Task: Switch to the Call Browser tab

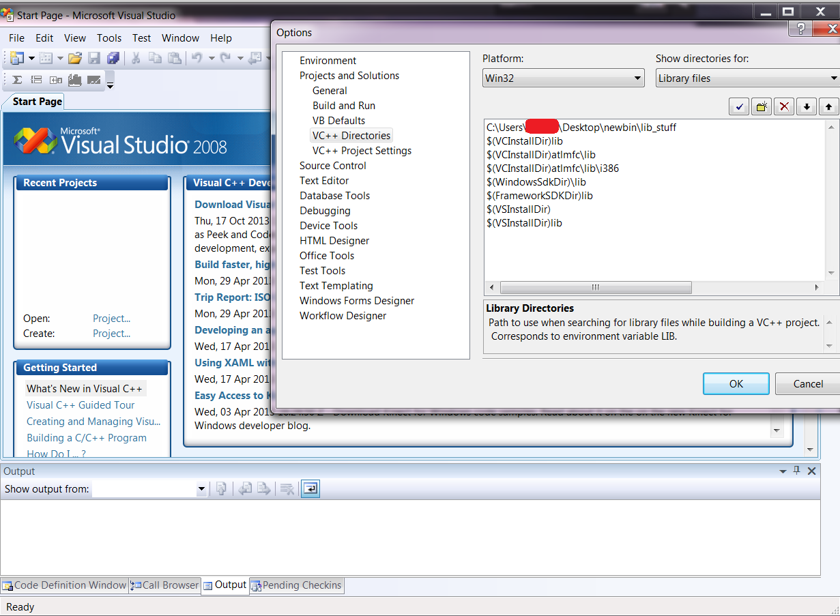Action: point(164,585)
